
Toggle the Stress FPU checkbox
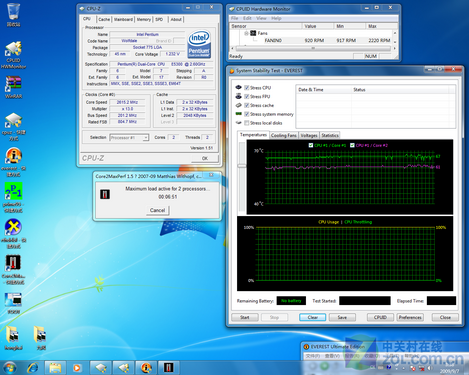pos(247,96)
